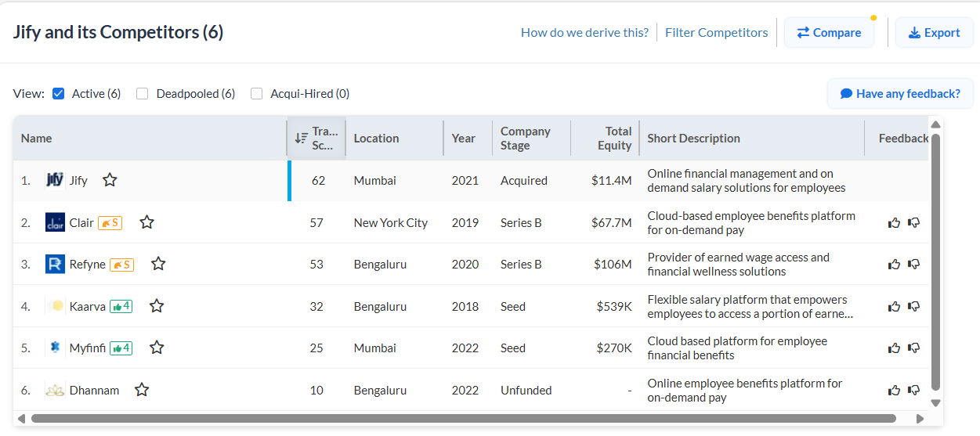Click the Clair company logo
The height and width of the screenshot is (436, 980).
coord(55,222)
